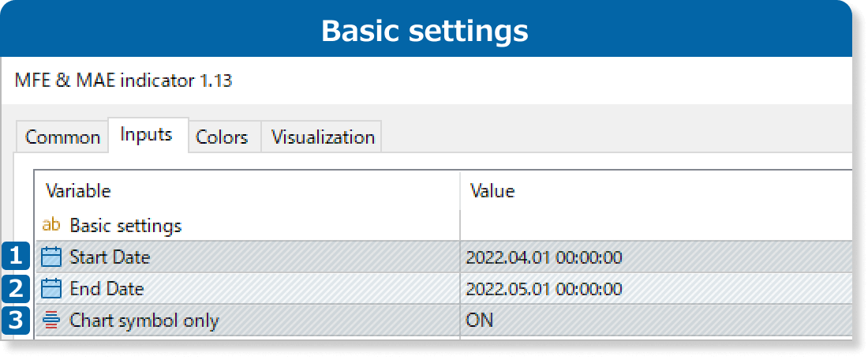Click the Value column header

click(492, 191)
